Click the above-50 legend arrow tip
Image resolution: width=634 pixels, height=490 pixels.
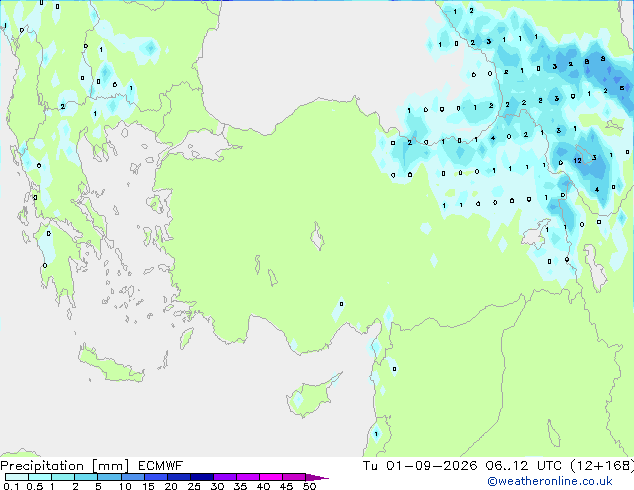pyautogui.click(x=317, y=477)
